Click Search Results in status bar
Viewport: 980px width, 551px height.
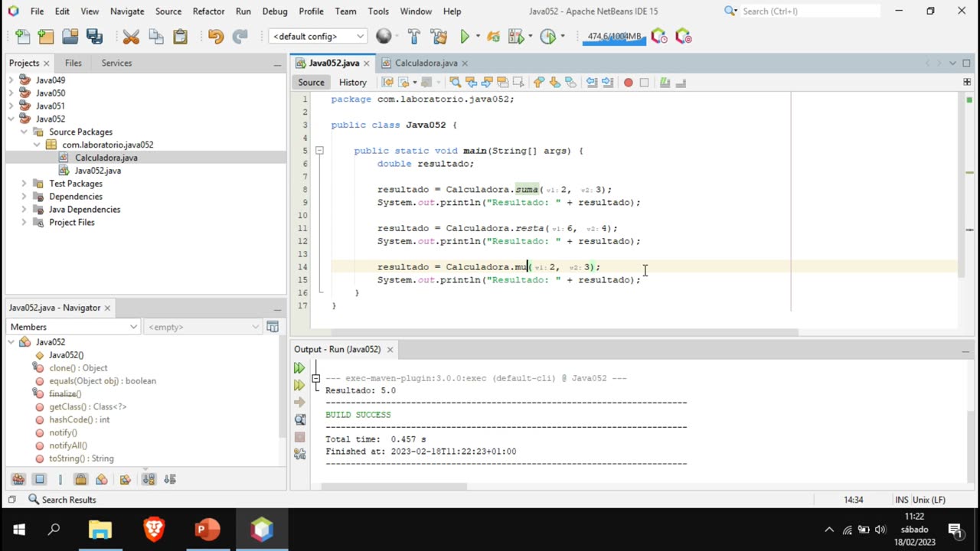point(62,500)
